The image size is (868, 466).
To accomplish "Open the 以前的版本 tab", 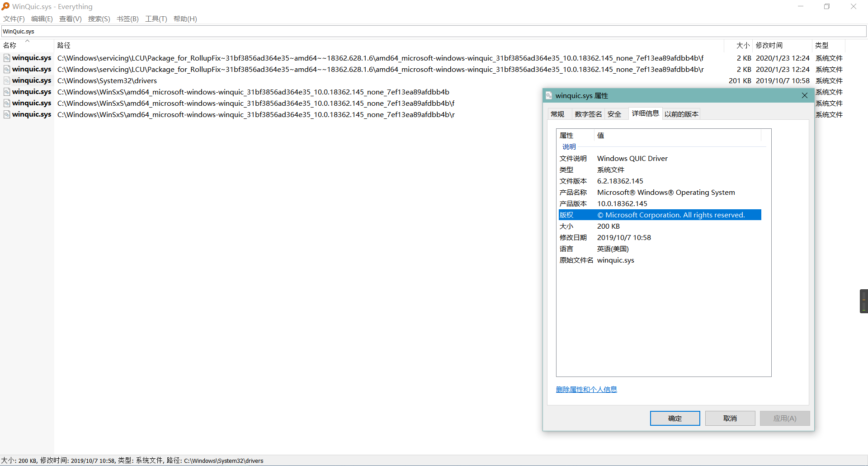I will pos(681,114).
